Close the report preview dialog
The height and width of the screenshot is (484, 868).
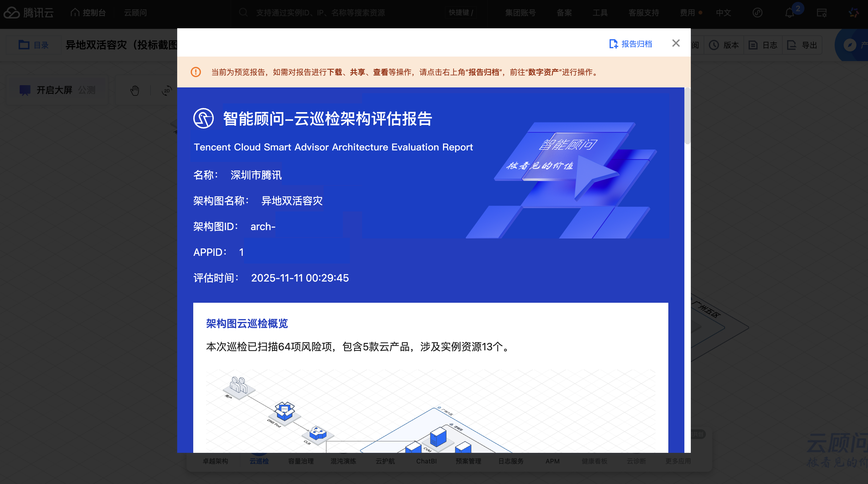click(676, 43)
